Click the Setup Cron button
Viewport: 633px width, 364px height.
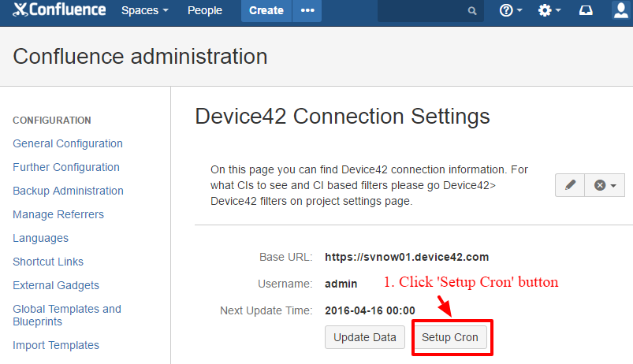point(450,337)
